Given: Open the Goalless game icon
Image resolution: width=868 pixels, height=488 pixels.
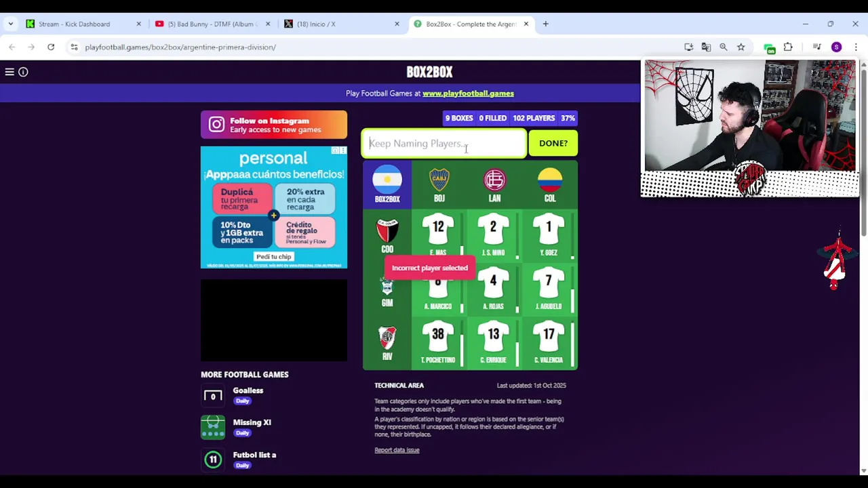Looking at the screenshot, I should coord(213,396).
